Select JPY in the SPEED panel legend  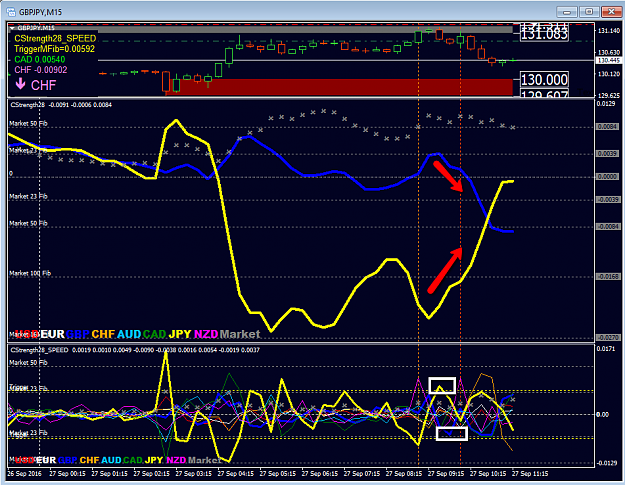coord(154,460)
